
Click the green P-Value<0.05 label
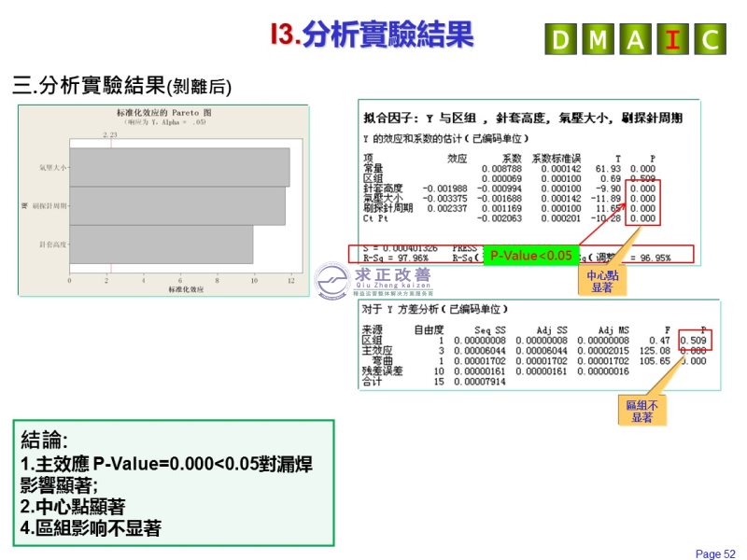click(530, 255)
